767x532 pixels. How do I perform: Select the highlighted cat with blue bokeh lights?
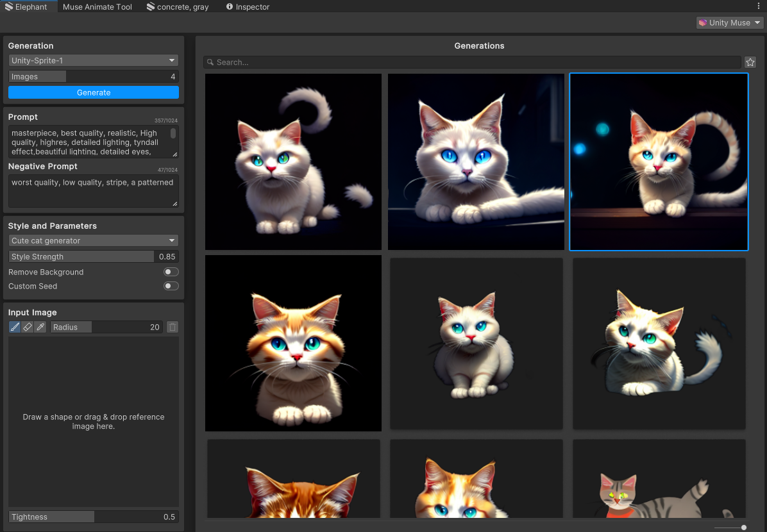point(659,162)
